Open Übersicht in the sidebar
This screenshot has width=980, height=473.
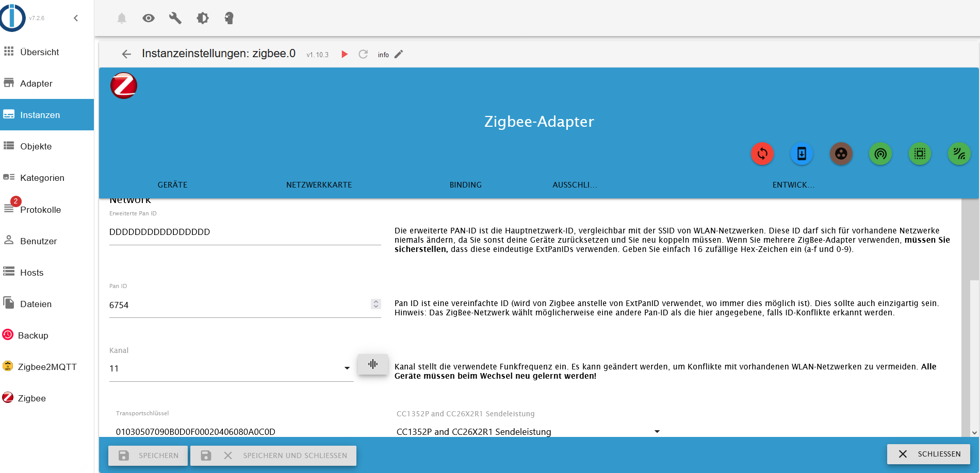[47, 52]
